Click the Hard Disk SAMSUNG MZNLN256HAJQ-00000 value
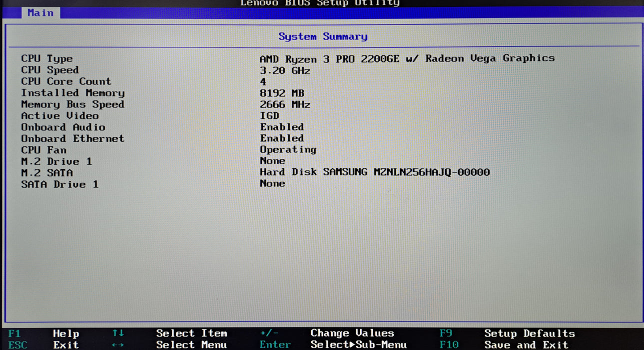Screen dimensions: 644x350 pyautogui.click(x=375, y=172)
